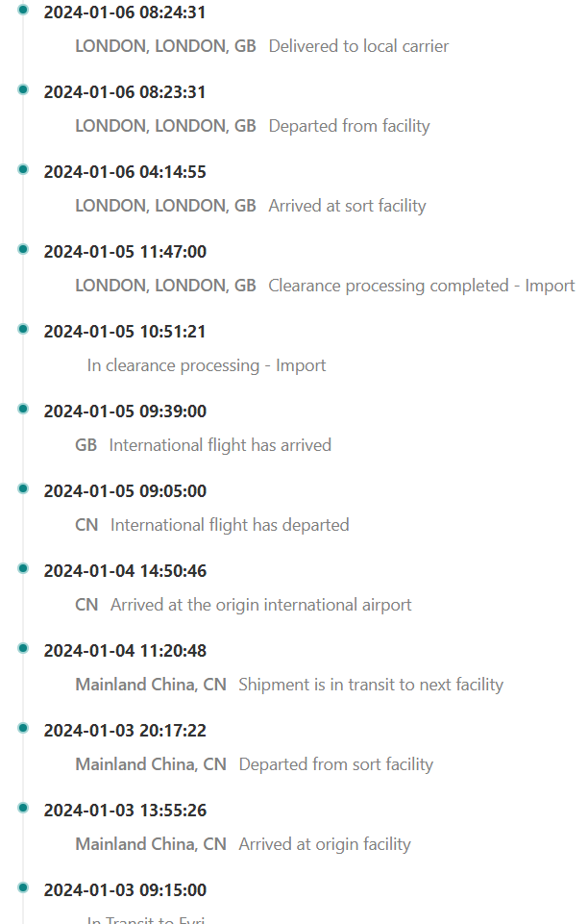Select 'Clearance processing completed - Import' text

click(422, 286)
